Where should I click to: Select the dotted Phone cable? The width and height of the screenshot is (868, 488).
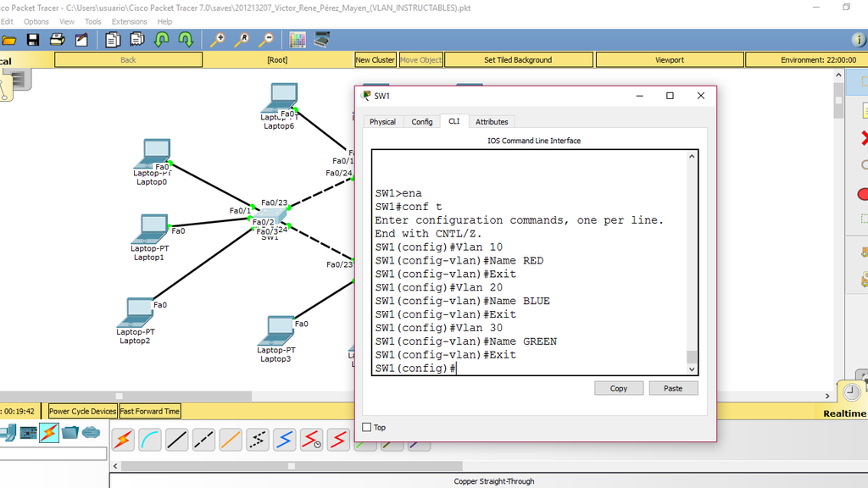pyautogui.click(x=258, y=440)
